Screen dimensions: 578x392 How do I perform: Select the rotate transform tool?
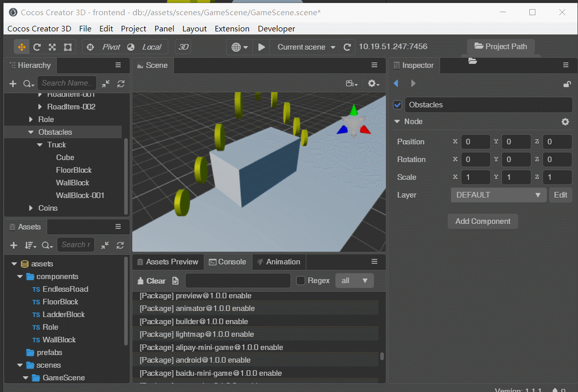pos(37,47)
